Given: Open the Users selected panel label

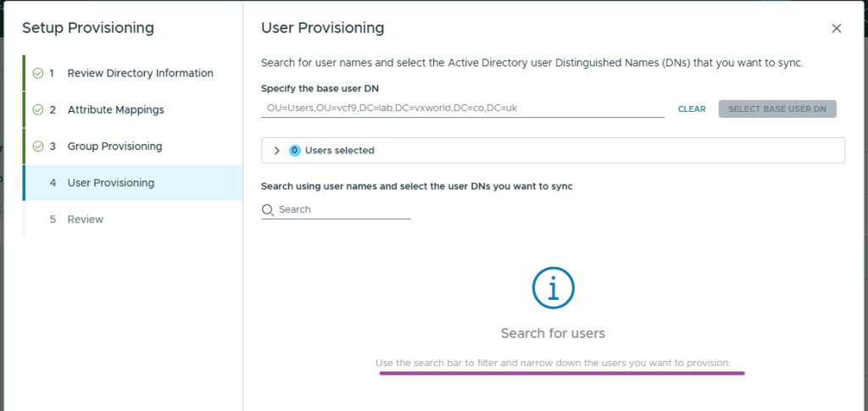Looking at the screenshot, I should [x=339, y=150].
